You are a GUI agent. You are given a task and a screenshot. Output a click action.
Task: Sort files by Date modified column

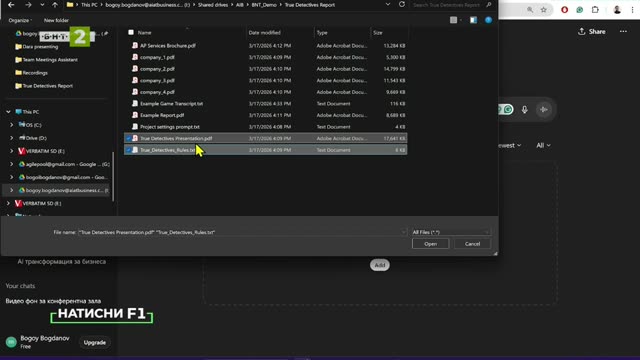(264, 32)
